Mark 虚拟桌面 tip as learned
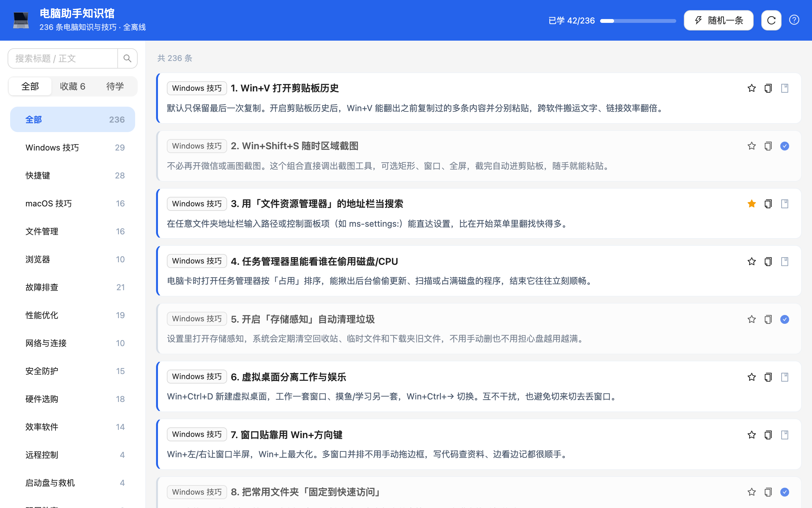 (784, 377)
